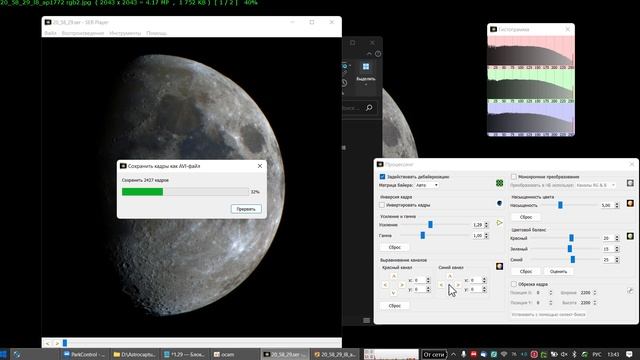Click the Reset button under gain and gamma
Image resolution: width=640 pixels, height=360 pixels.
(x=394, y=247)
